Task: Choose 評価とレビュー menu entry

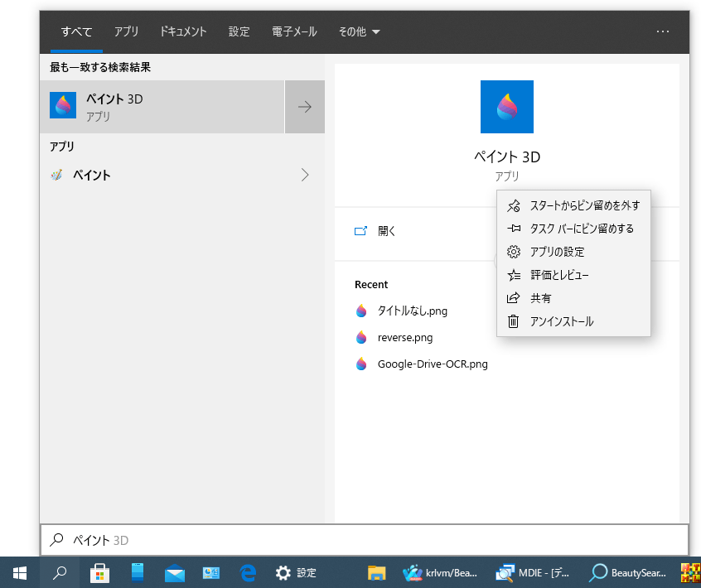Action: [573, 275]
